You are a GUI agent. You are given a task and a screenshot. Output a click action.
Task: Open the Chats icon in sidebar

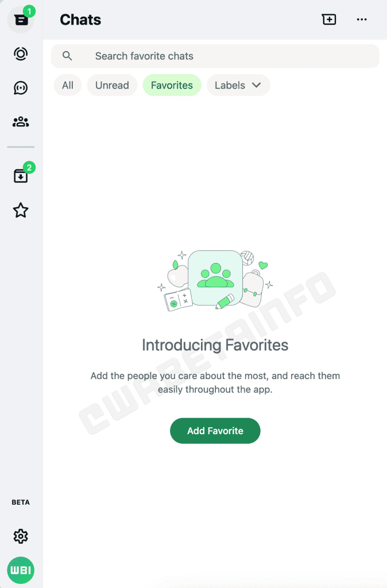click(21, 20)
